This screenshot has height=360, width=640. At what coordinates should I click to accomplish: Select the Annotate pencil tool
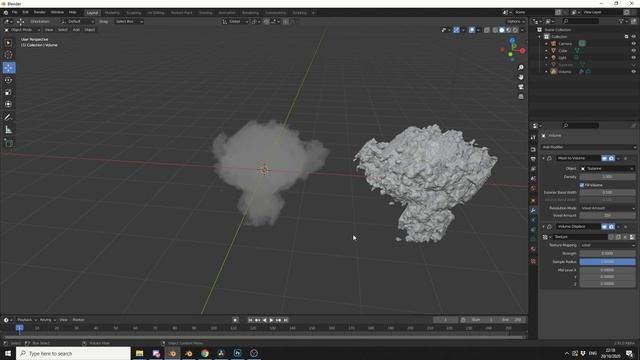8,118
